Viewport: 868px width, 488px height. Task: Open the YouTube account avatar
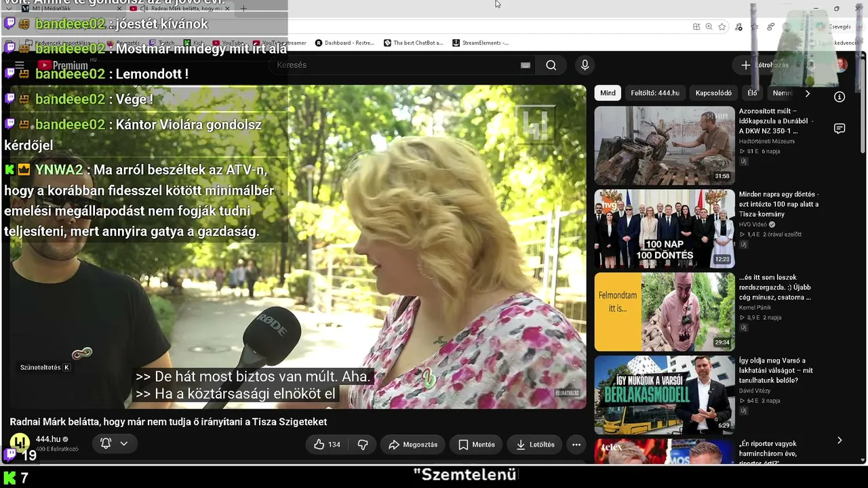click(x=842, y=65)
